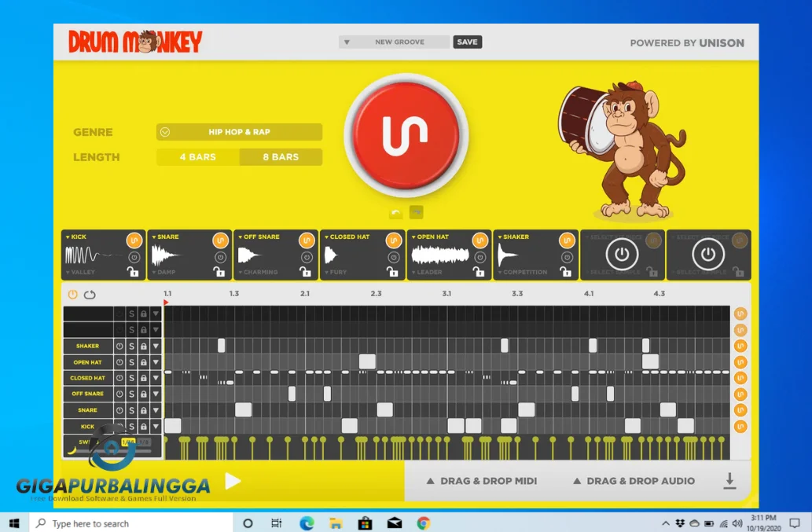Lock the Open Hat sequencer row
The width and height of the screenshot is (812, 532).
143,362
